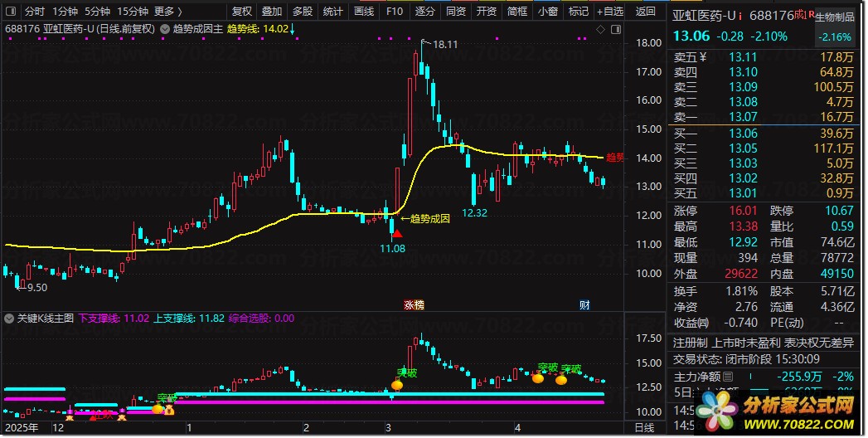The height and width of the screenshot is (438, 868).
Task: Click the diamond icon above the chart
Action: (600, 29)
